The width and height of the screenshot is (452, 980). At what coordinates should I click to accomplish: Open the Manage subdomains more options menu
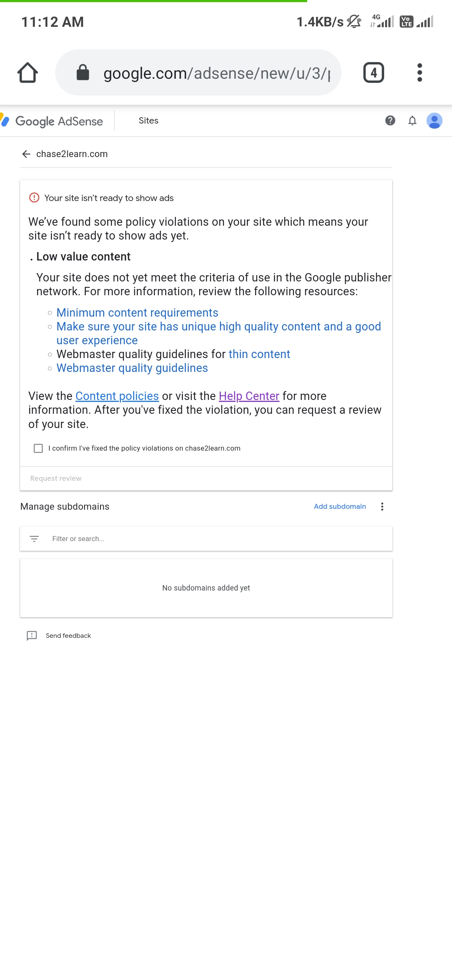[x=382, y=507]
